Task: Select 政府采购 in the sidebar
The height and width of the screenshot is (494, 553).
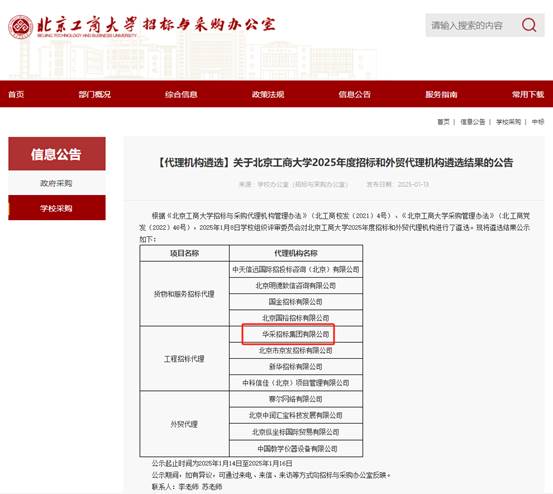Action: pyautogui.click(x=57, y=183)
